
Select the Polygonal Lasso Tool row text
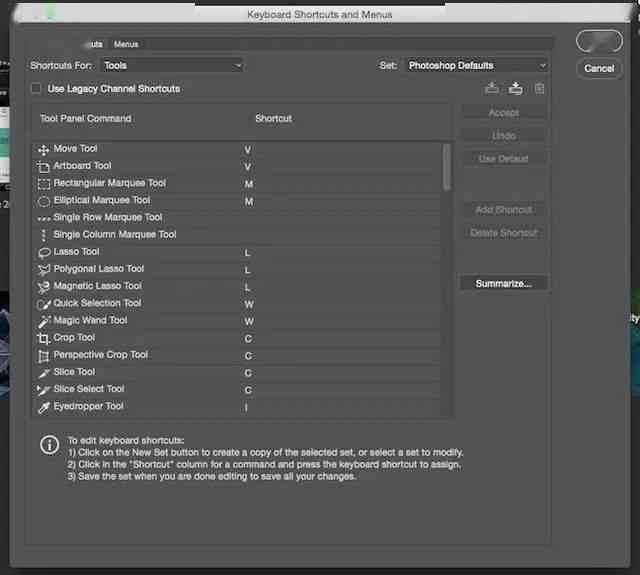pyautogui.click(x=99, y=269)
